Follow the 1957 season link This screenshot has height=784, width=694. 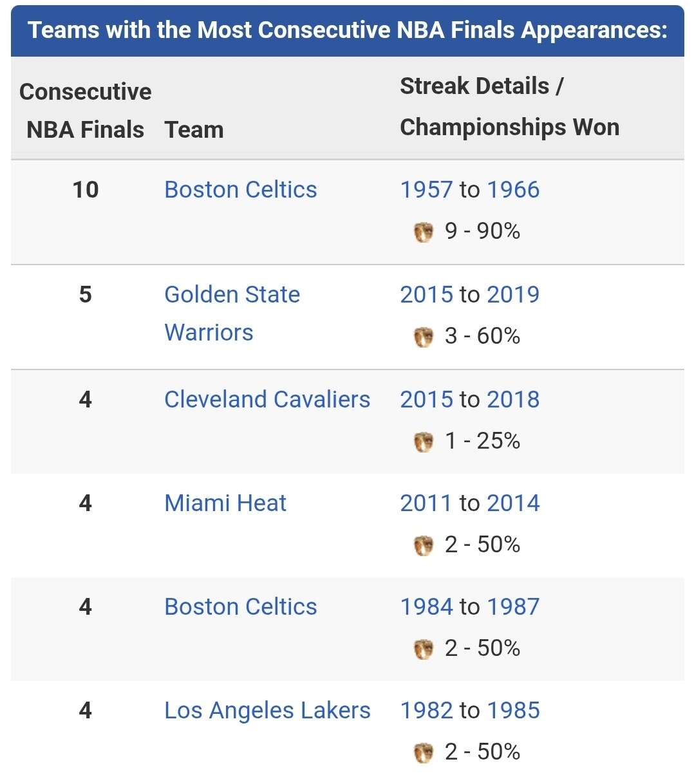(426, 190)
